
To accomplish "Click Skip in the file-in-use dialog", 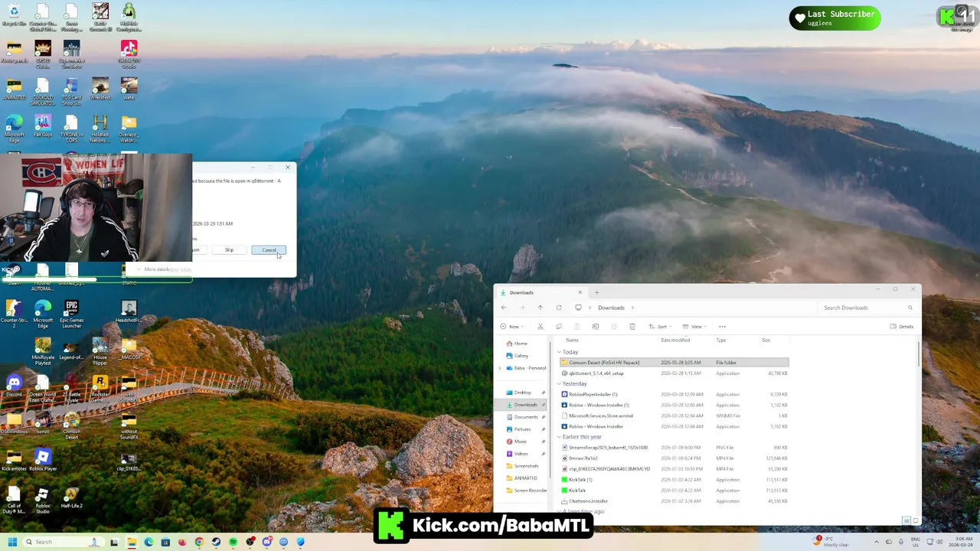I will [229, 250].
